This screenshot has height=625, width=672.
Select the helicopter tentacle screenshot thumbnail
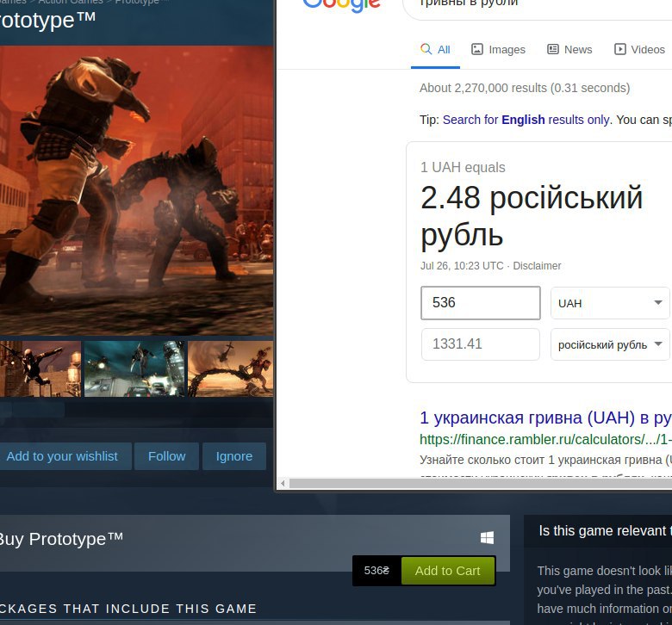click(231, 368)
